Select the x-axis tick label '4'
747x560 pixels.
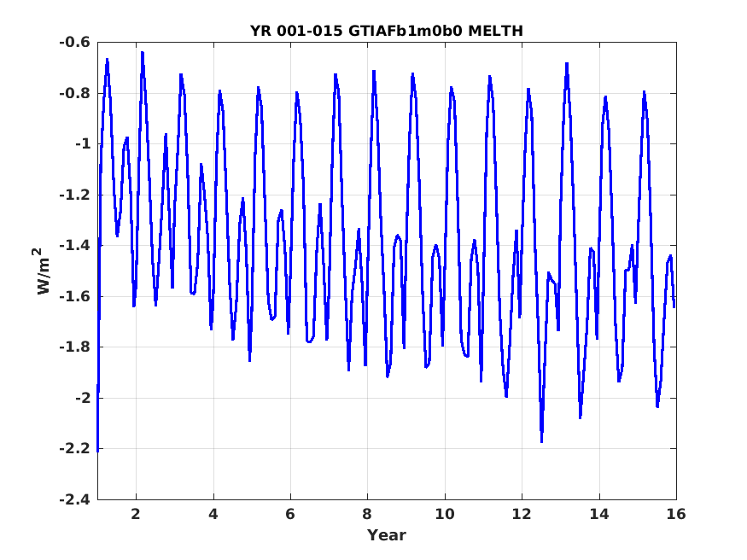[213, 514]
